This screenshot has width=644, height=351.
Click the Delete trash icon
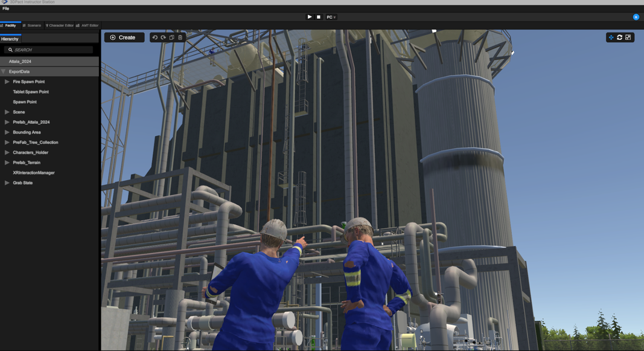click(x=180, y=37)
